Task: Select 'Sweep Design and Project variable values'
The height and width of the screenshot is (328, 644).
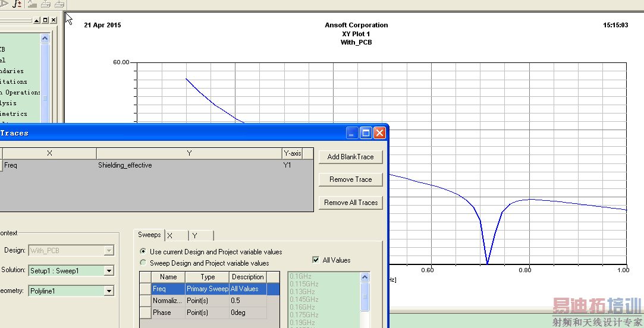Action: pyautogui.click(x=143, y=263)
